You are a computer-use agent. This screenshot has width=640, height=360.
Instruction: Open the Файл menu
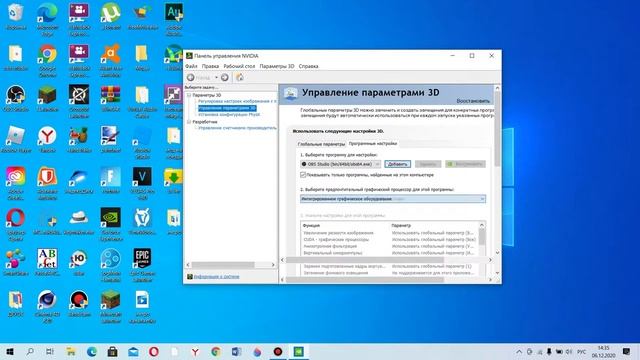(191, 66)
